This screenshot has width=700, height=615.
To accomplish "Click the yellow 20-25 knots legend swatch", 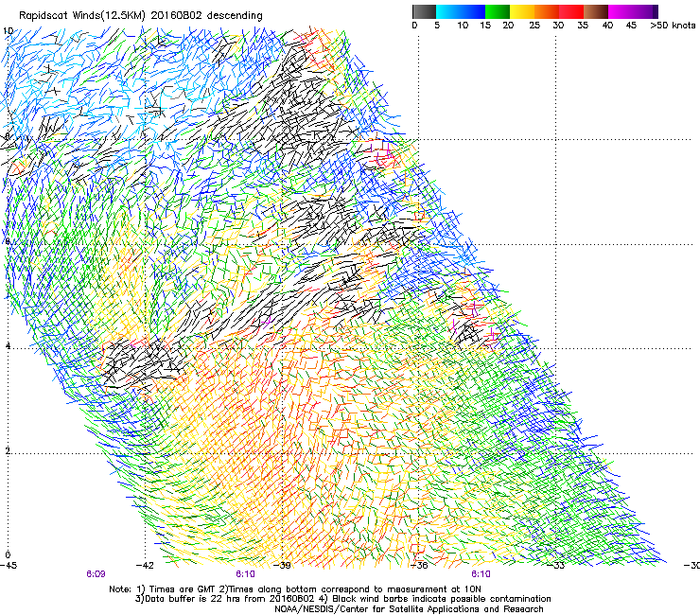I will 522,11.
